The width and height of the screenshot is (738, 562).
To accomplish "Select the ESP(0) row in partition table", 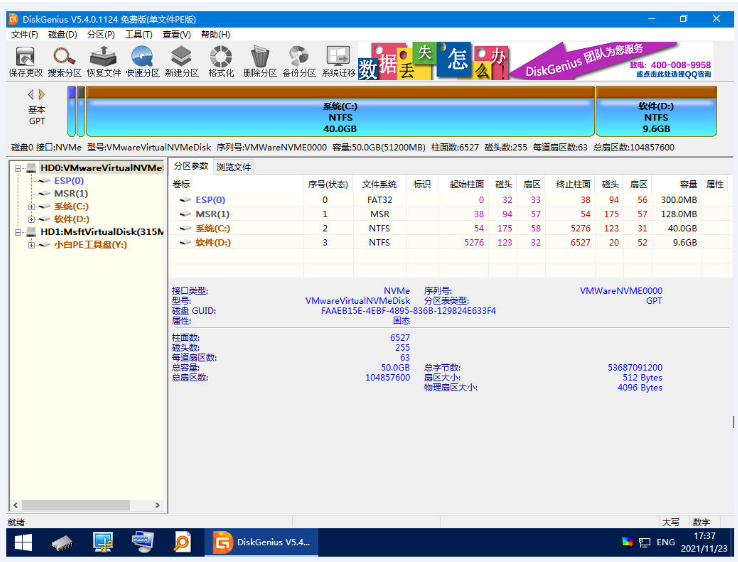I will point(210,200).
